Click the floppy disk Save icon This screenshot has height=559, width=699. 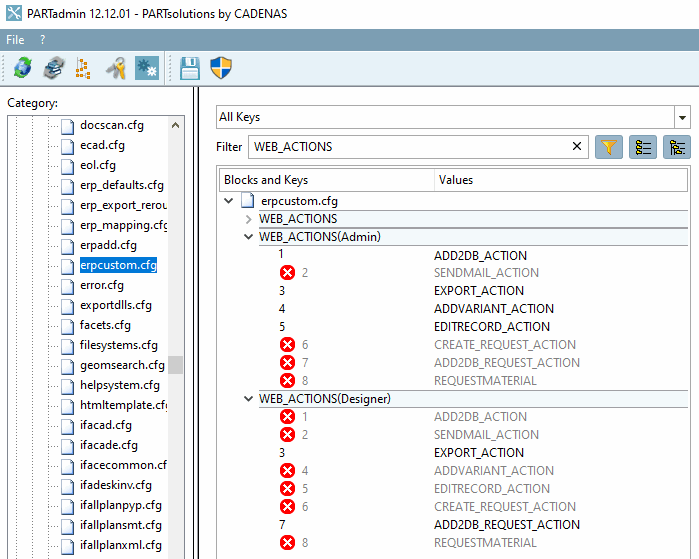tap(190, 68)
